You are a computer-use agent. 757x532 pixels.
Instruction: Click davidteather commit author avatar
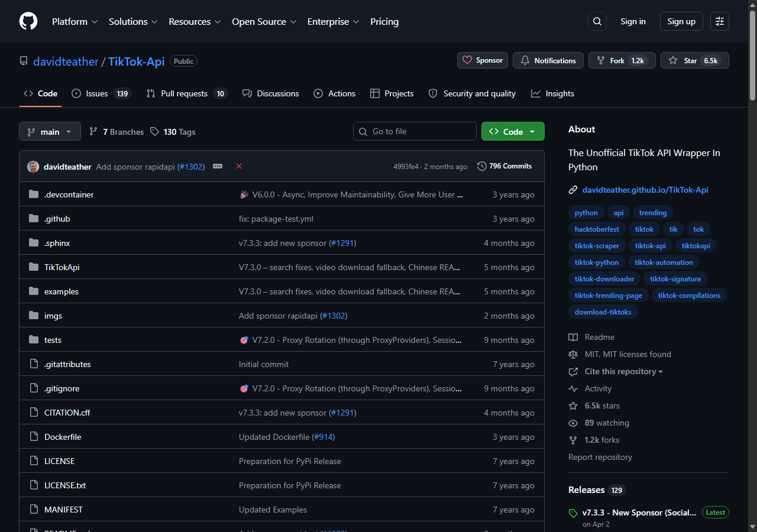pyautogui.click(x=33, y=167)
